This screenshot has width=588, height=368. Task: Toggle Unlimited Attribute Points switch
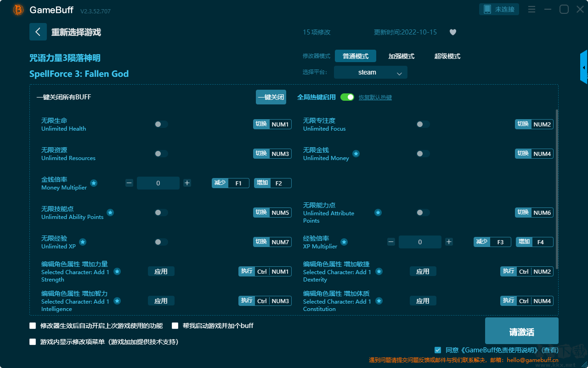(423, 213)
